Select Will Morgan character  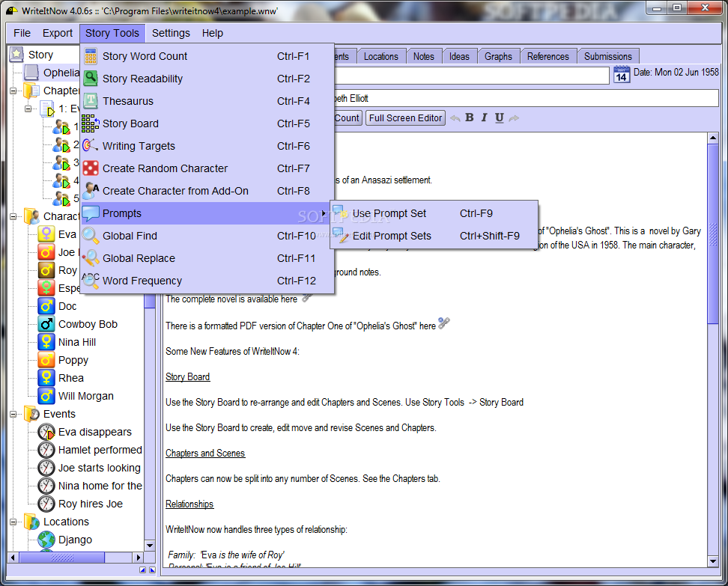tap(86, 396)
